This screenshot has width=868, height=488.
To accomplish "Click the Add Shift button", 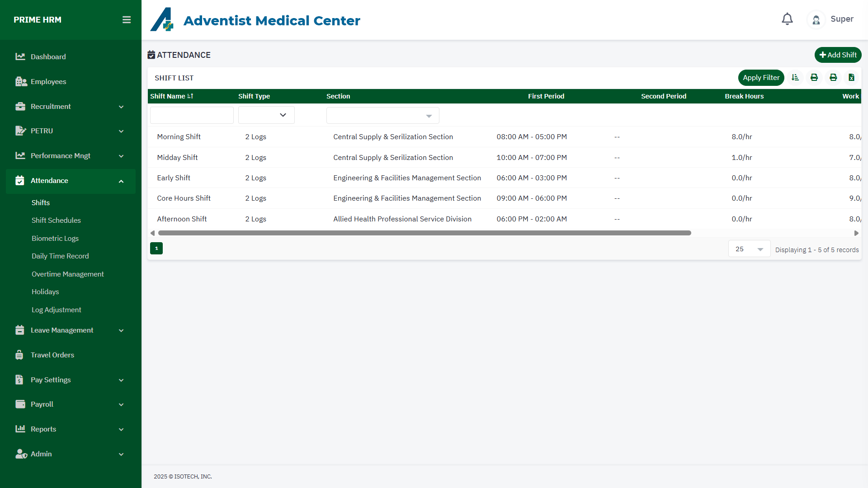I will tap(838, 55).
